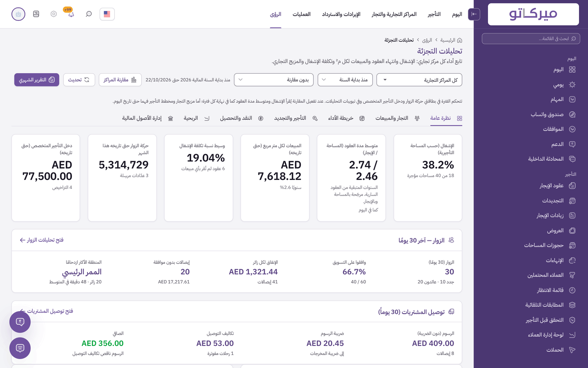Open the بدون مقارنة comparison dropdown

(274, 80)
